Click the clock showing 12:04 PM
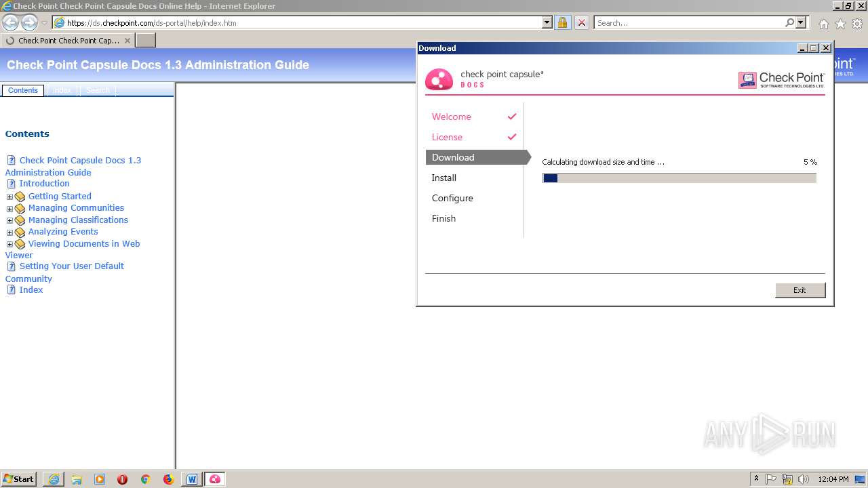The width and height of the screenshot is (868, 488). pyautogui.click(x=833, y=479)
